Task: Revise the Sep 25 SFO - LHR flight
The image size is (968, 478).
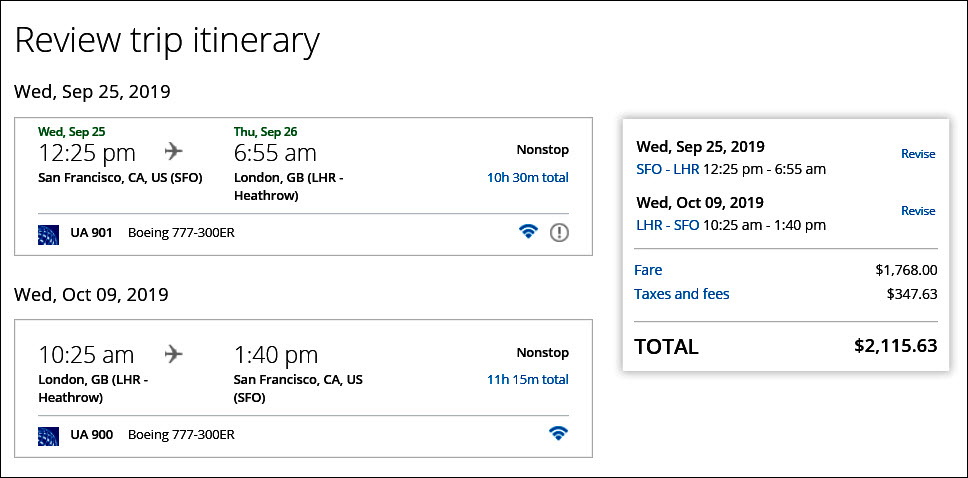Action: click(x=917, y=154)
